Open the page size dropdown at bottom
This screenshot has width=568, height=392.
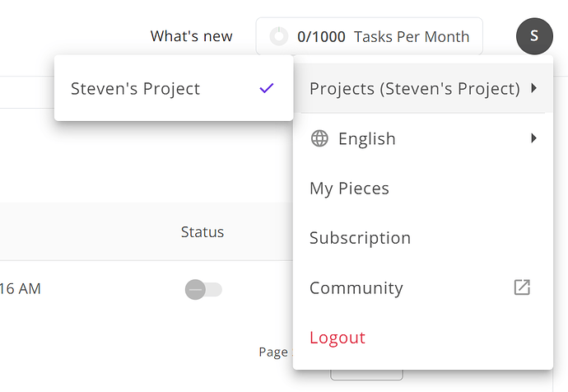[x=366, y=375]
